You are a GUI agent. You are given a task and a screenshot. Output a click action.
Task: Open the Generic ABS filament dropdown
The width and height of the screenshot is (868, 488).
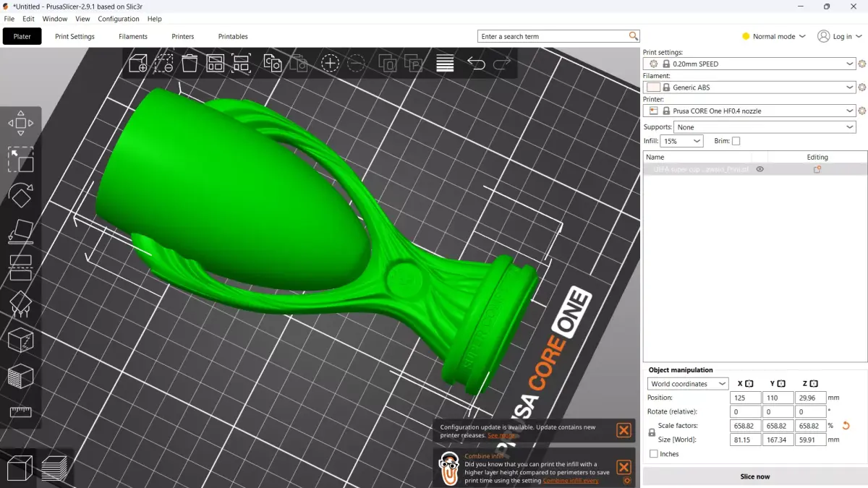coord(749,87)
